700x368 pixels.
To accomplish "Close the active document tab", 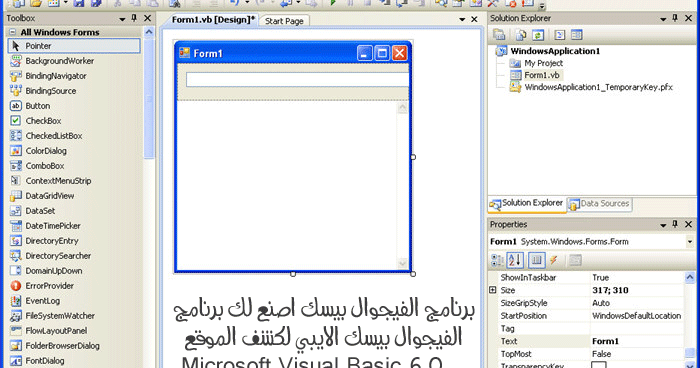I will [x=474, y=19].
